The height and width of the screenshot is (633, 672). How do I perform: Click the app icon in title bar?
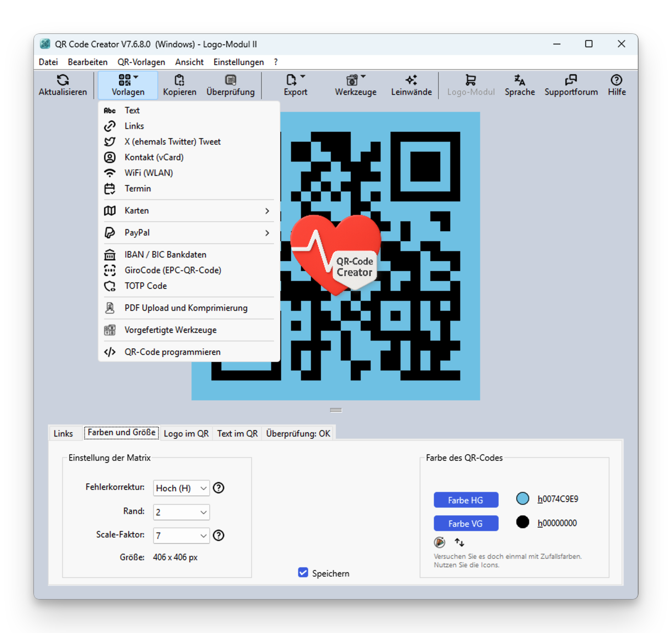point(45,44)
